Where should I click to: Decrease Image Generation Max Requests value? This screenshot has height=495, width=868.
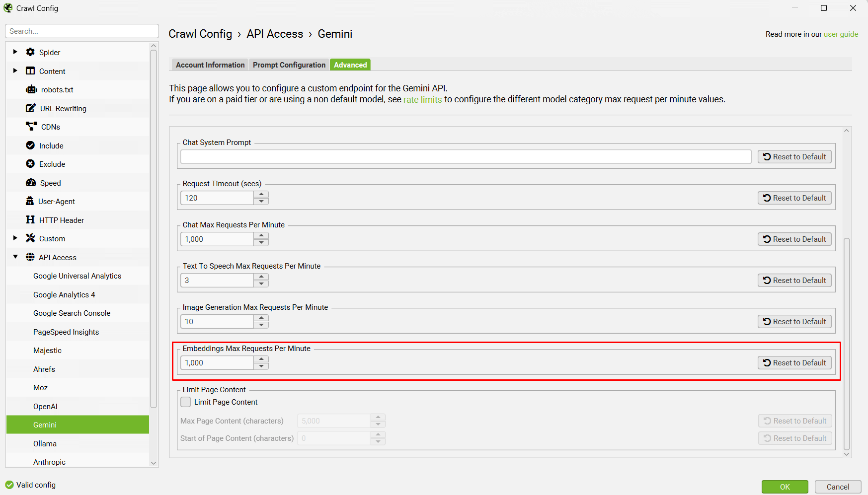[x=261, y=325]
